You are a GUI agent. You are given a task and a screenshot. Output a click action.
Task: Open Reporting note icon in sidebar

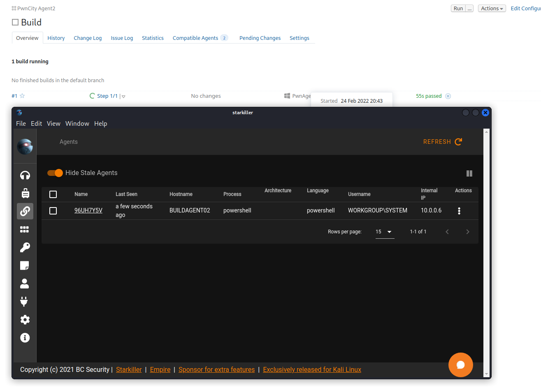(25, 265)
